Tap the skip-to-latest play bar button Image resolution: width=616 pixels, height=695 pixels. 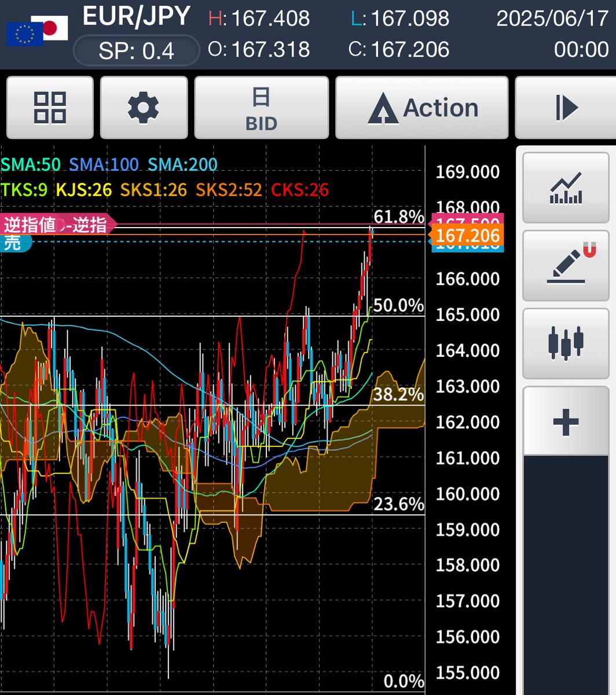coord(566,108)
